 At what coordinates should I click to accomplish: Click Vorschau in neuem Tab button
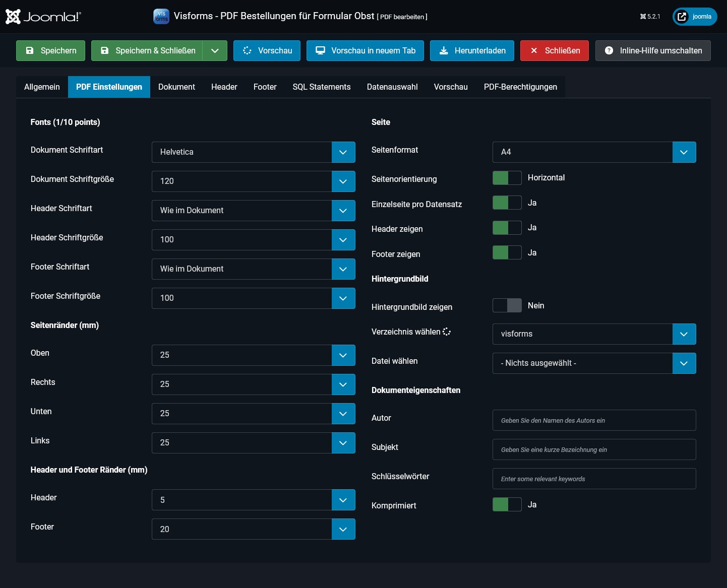[365, 51]
